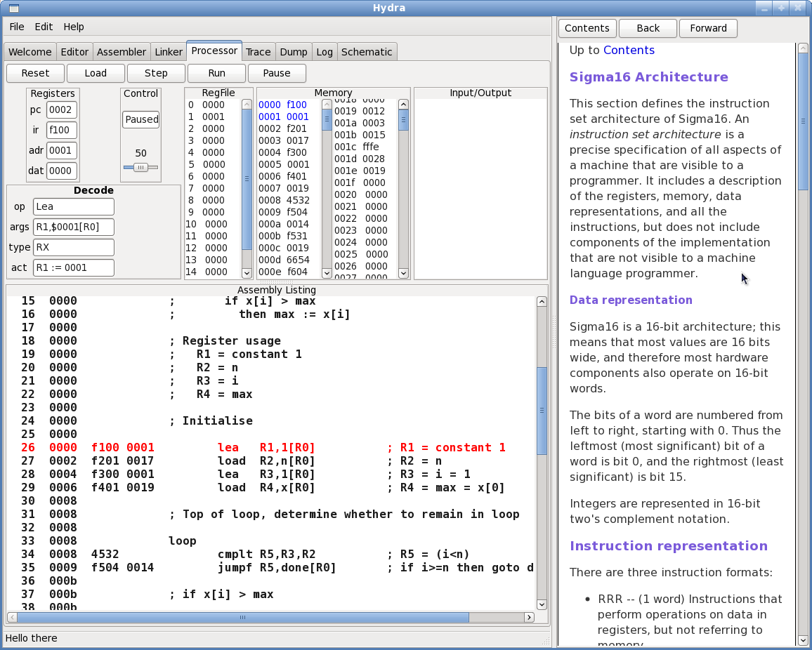The height and width of the screenshot is (650, 812).
Task: Go to the Linker tab
Action: tap(169, 52)
